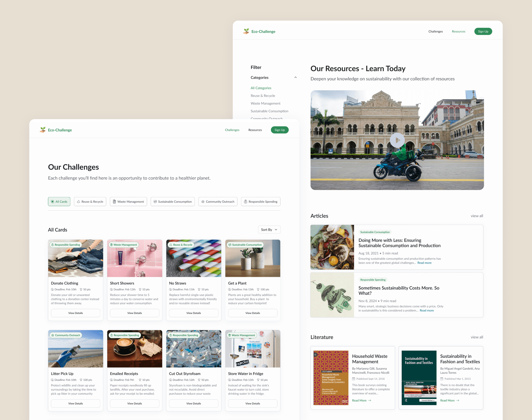Click the Community Outreach tag on Litter Pick Up
The image size is (532, 420).
(x=66, y=335)
